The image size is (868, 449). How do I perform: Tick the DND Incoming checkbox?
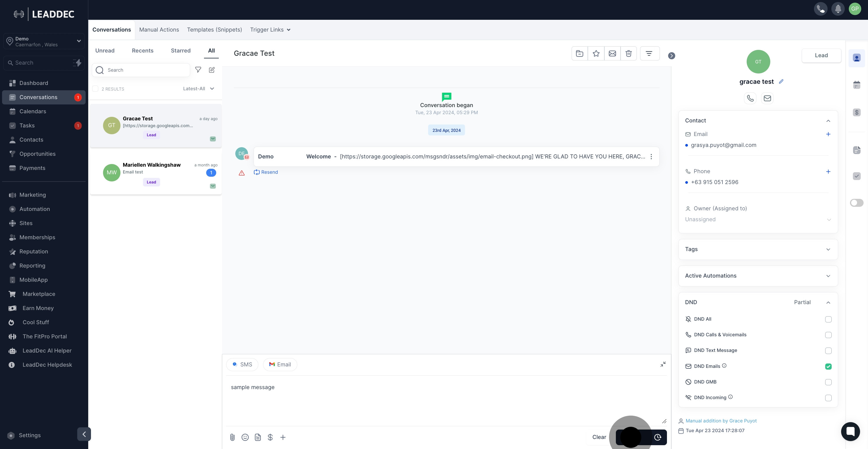click(x=828, y=398)
